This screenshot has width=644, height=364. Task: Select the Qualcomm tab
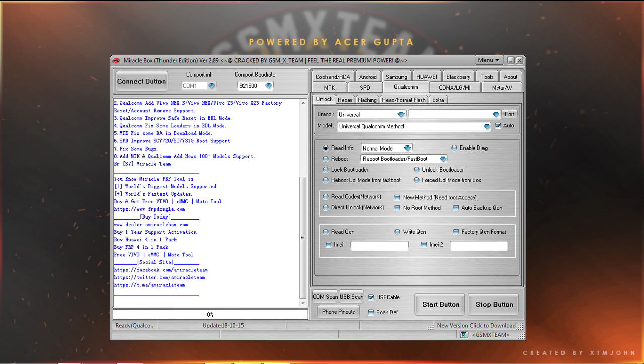click(406, 87)
